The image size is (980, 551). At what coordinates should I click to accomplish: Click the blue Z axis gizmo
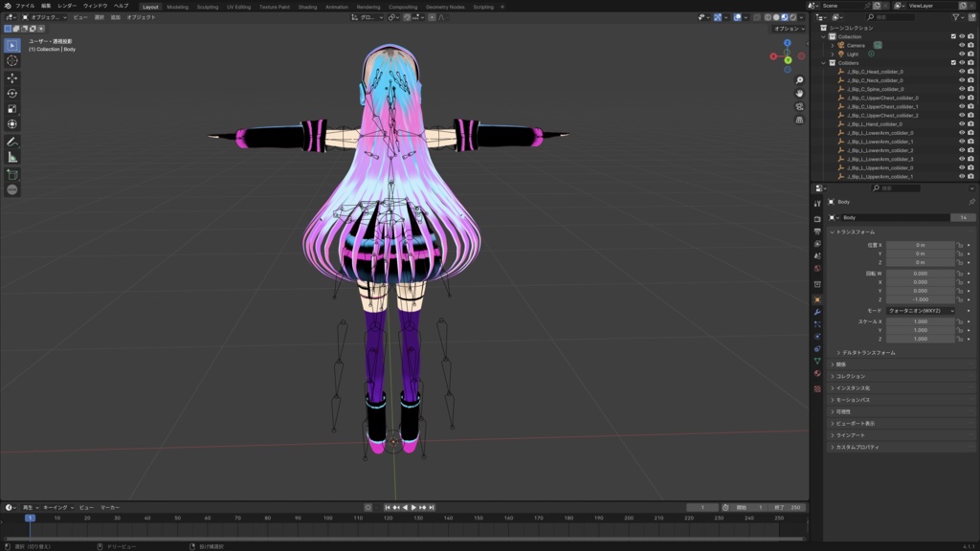pyautogui.click(x=788, y=43)
